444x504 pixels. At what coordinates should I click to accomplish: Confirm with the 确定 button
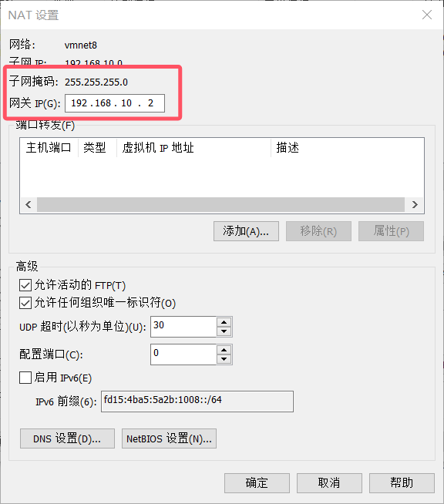coord(257,482)
